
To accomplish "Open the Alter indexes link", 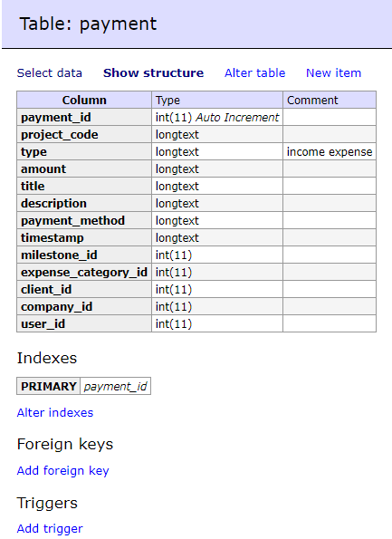I will 55,412.
